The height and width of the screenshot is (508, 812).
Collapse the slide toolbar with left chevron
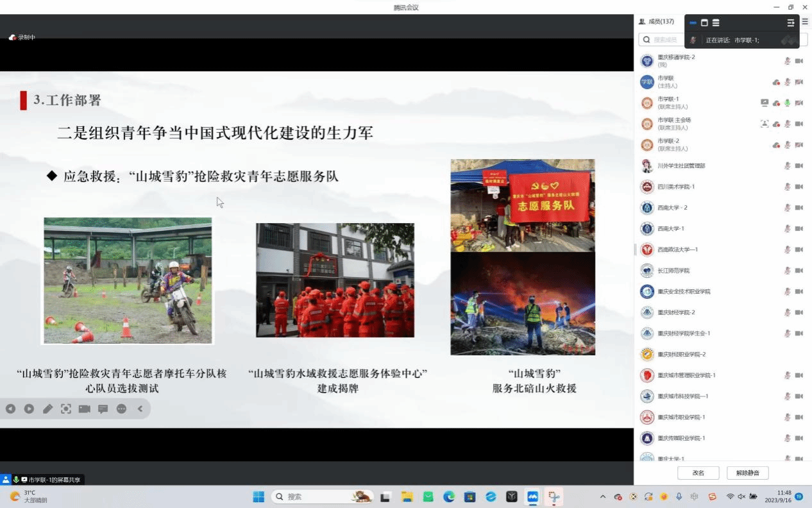(x=140, y=409)
